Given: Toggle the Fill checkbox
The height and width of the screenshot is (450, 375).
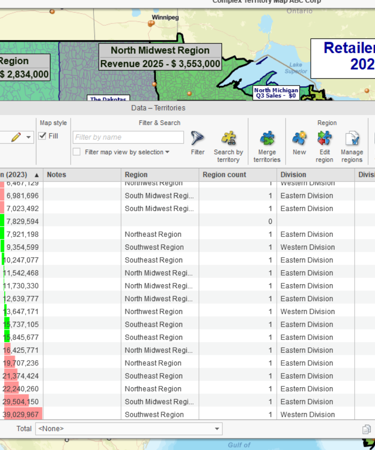Looking at the screenshot, I should coord(42,136).
